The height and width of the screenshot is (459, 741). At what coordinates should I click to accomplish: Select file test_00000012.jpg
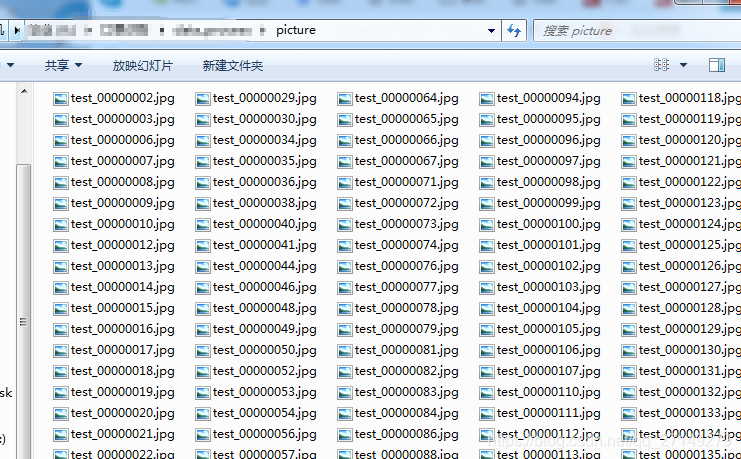(114, 245)
